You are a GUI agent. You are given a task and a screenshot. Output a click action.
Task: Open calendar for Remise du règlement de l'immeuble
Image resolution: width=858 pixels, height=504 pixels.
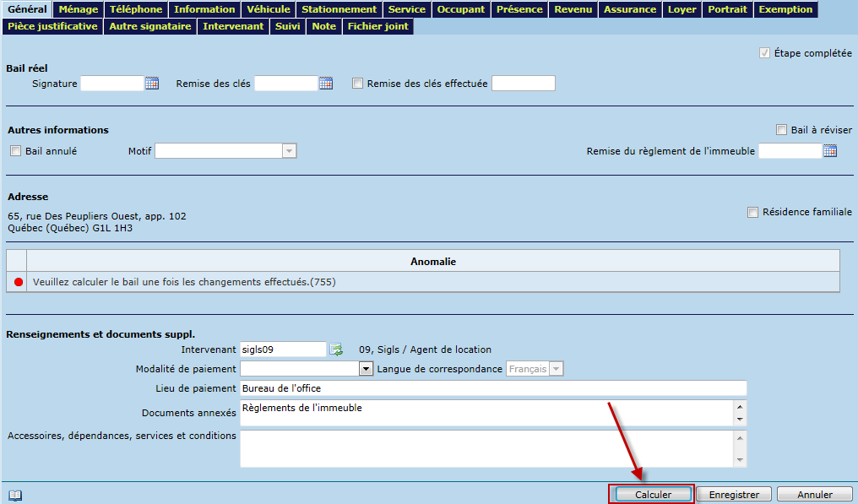click(830, 151)
